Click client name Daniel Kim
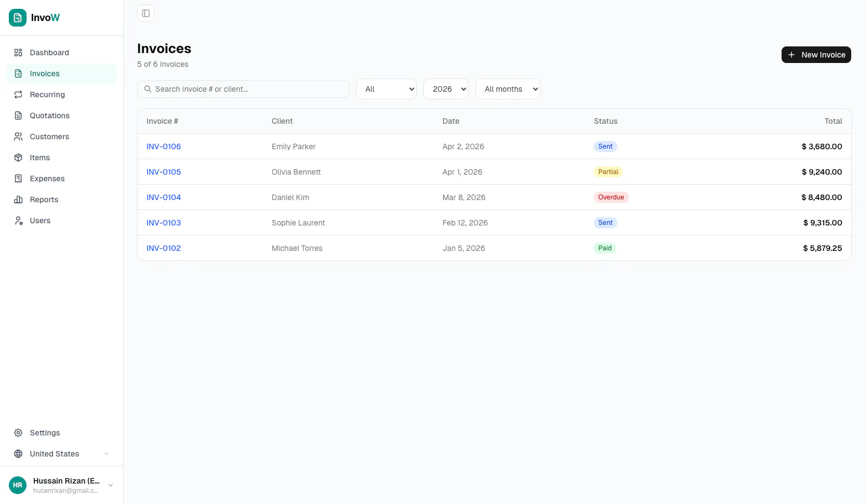The image size is (865, 504). (x=290, y=197)
